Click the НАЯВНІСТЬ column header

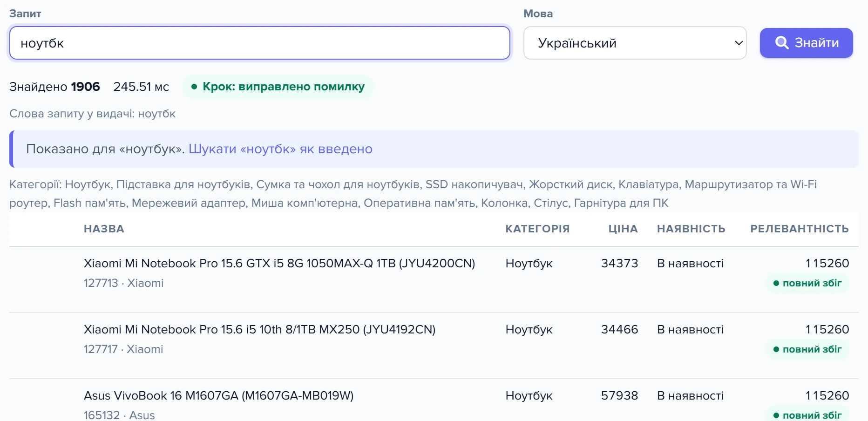[691, 229]
